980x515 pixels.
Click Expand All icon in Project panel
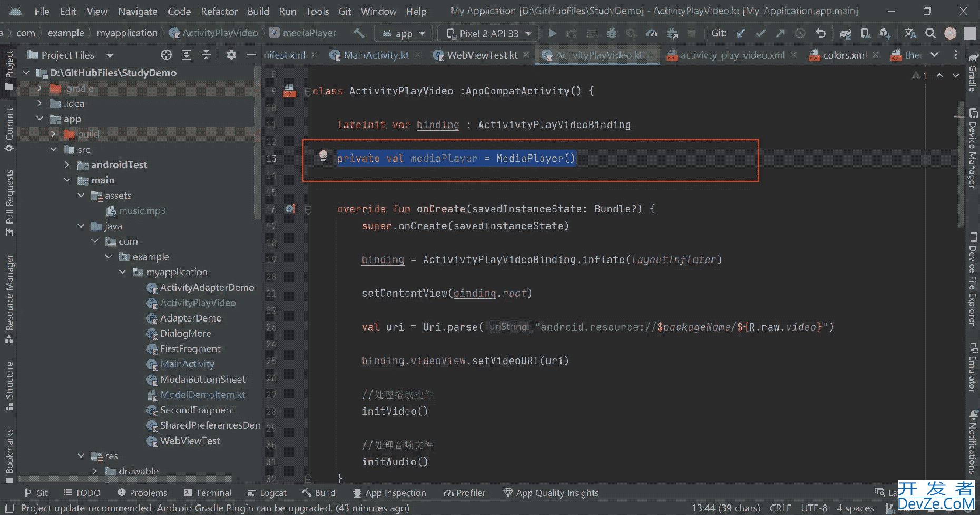(x=186, y=55)
